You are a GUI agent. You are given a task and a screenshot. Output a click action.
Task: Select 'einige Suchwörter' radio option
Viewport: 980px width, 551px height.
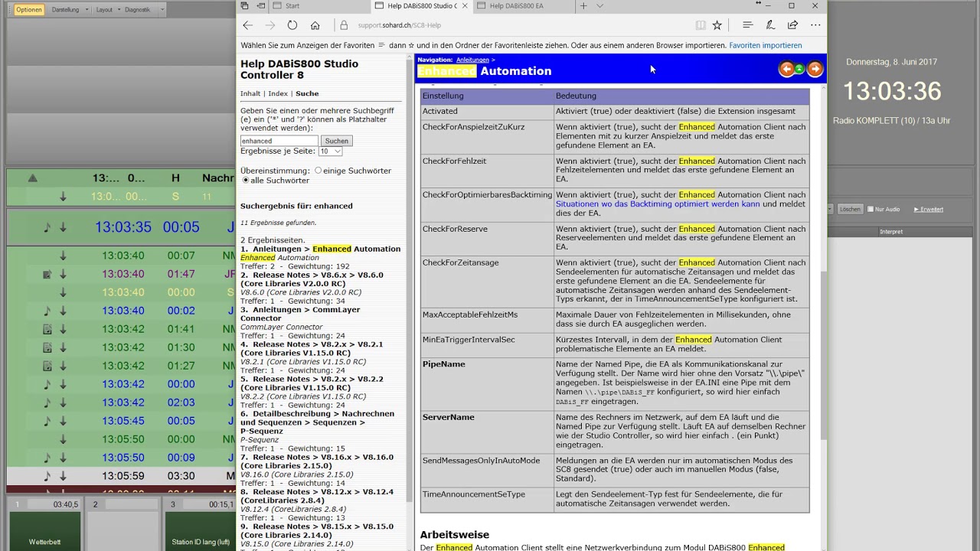[318, 171]
